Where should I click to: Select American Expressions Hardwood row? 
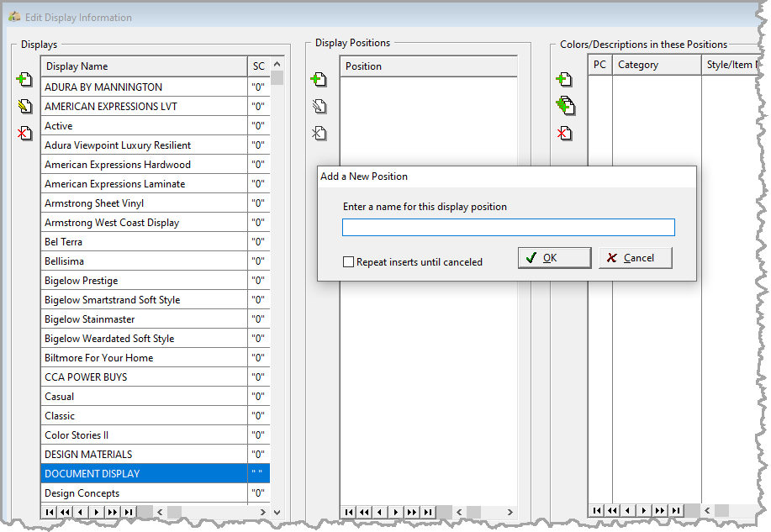coord(156,164)
